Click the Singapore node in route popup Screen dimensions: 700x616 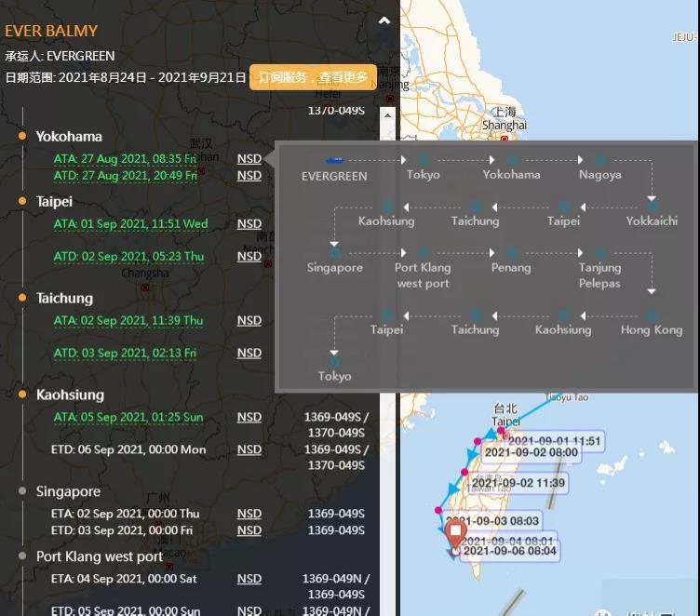335,253
